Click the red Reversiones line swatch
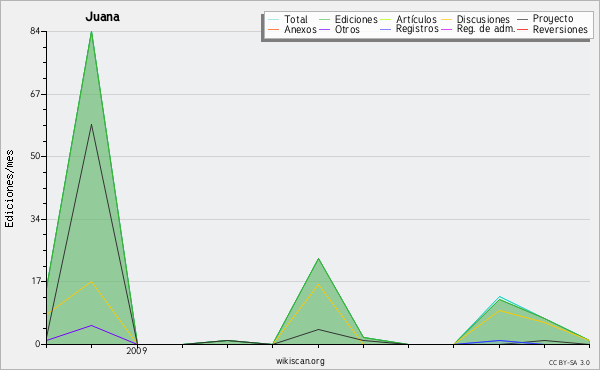The width and height of the screenshot is (600, 370). [522, 29]
